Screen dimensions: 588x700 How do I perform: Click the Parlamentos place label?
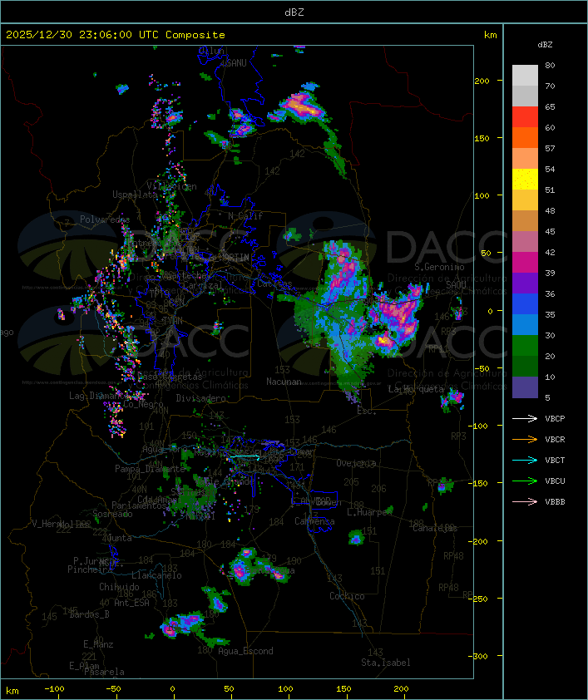(139, 505)
